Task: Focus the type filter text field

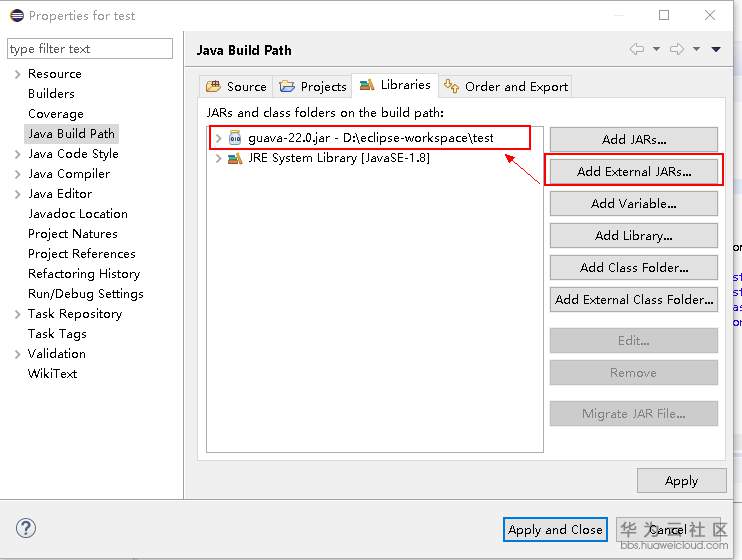Action: tap(90, 49)
